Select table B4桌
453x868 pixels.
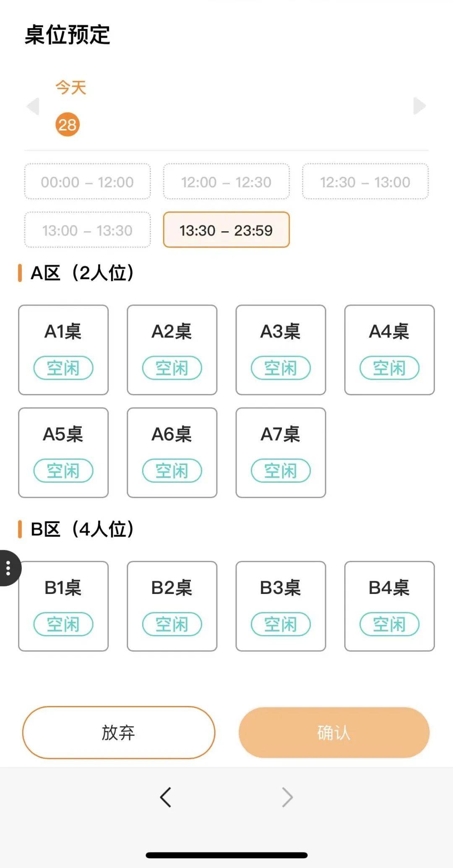click(x=389, y=606)
